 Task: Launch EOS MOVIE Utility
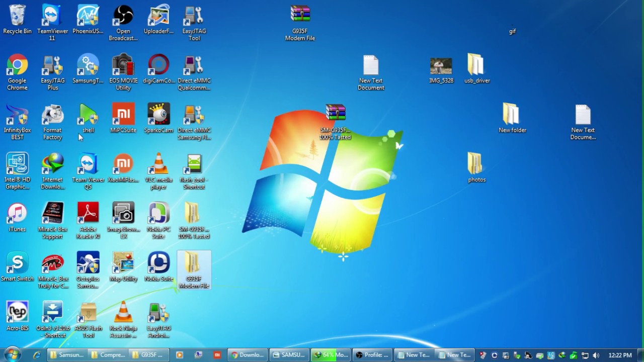[x=123, y=72]
